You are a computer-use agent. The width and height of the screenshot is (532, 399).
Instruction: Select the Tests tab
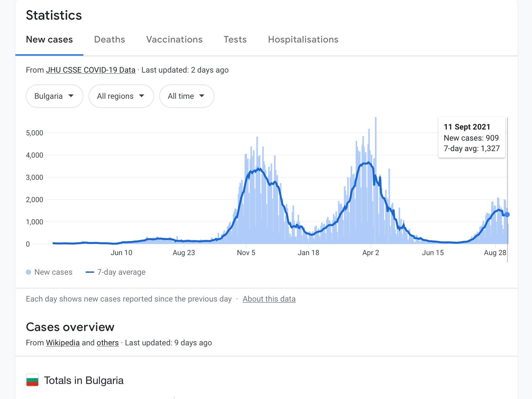(235, 40)
